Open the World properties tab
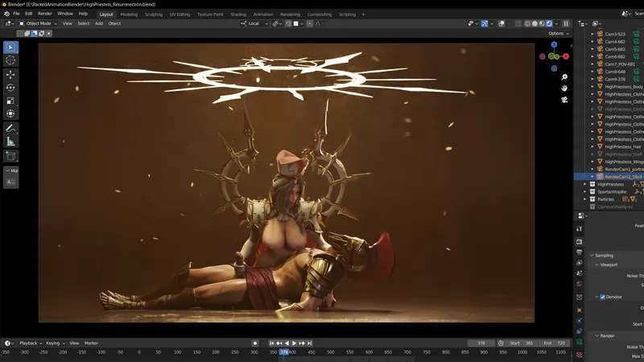This screenshot has height=362, width=644. (x=579, y=284)
